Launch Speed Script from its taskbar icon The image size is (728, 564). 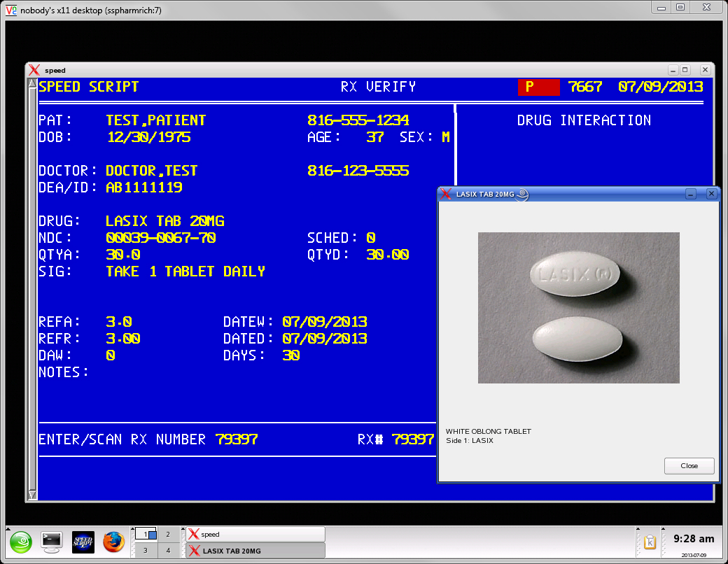(83, 542)
